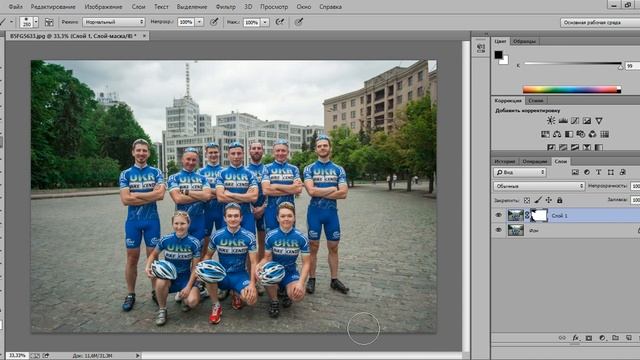This screenshot has height=360, width=640.
Task: Toggle the brush panel icon
Action: pos(49,22)
